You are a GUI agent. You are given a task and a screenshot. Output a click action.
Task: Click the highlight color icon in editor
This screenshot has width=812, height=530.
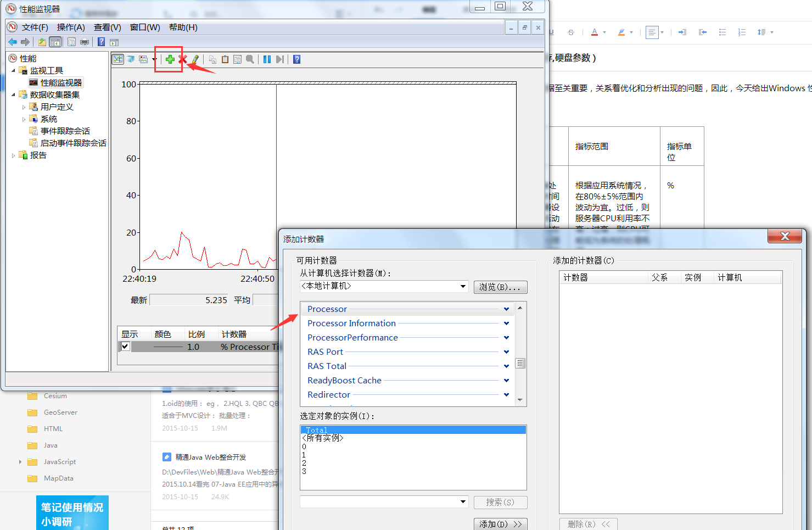tap(621, 32)
